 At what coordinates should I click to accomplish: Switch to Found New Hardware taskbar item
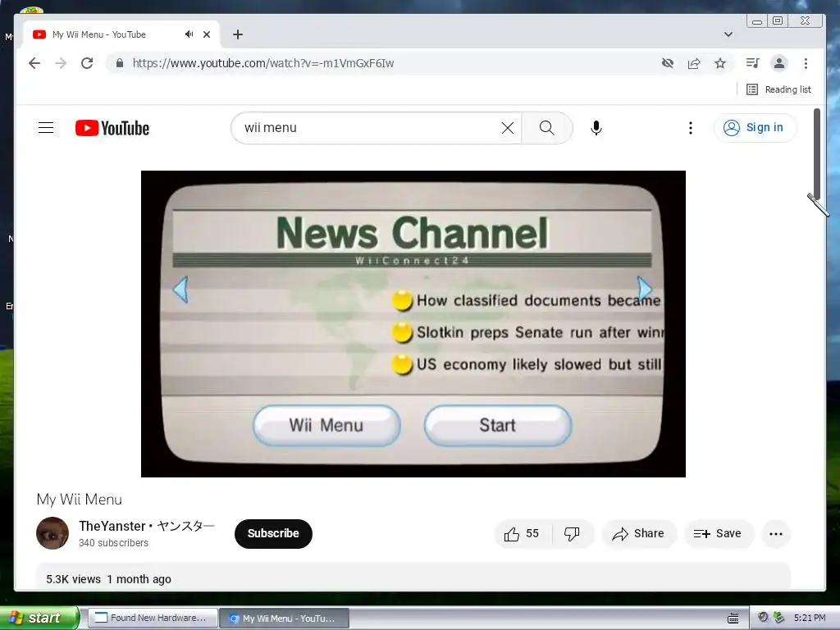153,618
